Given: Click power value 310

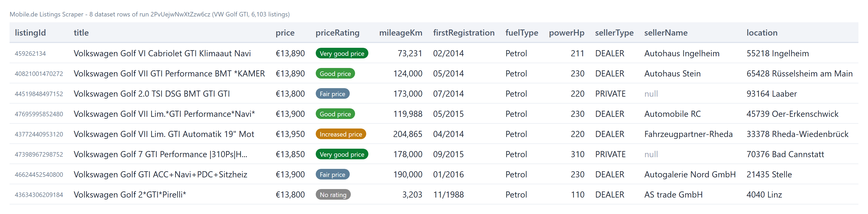Looking at the screenshot, I should (x=578, y=155).
